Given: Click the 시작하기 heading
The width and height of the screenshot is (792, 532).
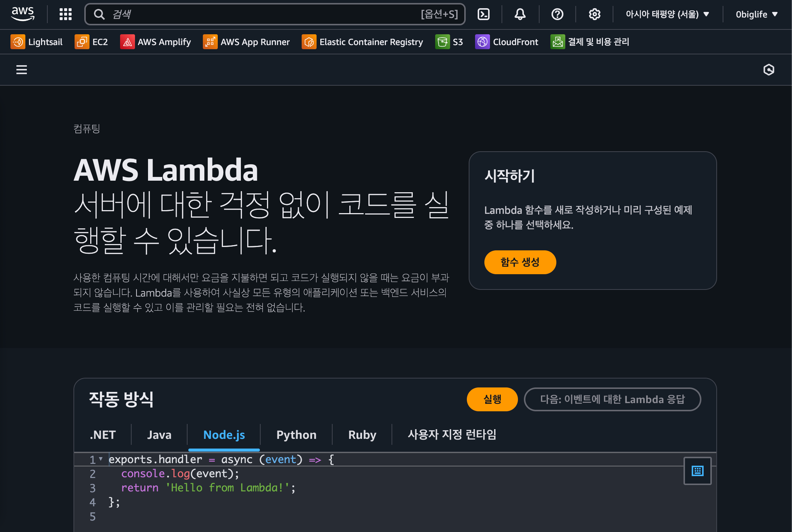Looking at the screenshot, I should (509, 176).
